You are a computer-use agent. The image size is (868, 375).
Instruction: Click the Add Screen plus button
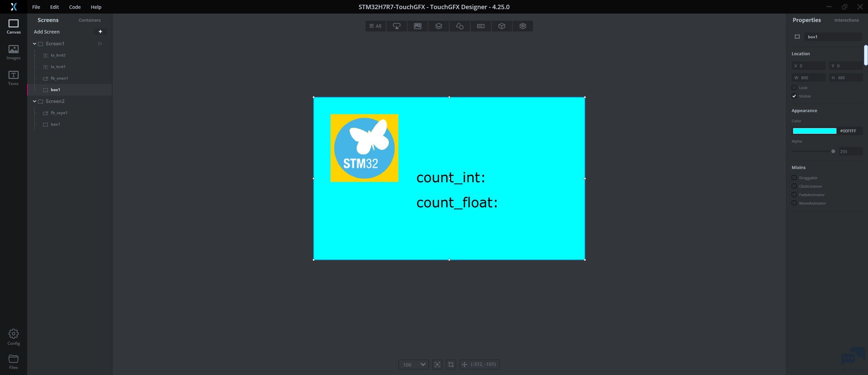[100, 32]
